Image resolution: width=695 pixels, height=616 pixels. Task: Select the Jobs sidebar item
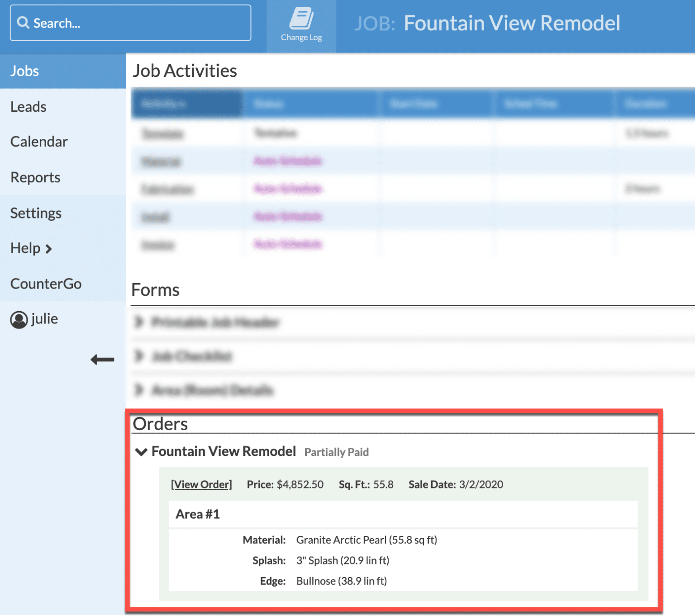[24, 71]
